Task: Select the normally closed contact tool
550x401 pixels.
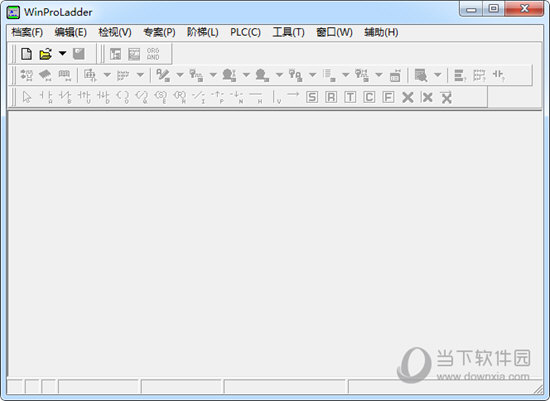Action: (x=65, y=96)
